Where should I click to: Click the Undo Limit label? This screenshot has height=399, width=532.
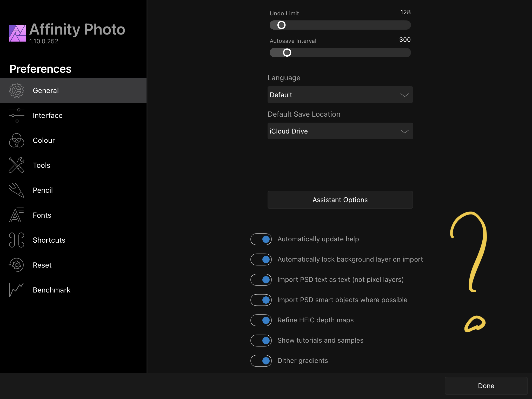tap(284, 13)
